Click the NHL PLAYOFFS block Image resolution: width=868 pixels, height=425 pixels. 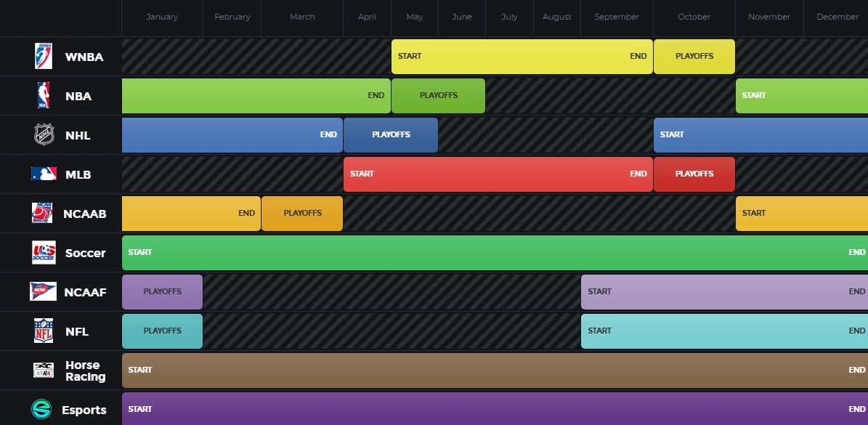pyautogui.click(x=391, y=135)
